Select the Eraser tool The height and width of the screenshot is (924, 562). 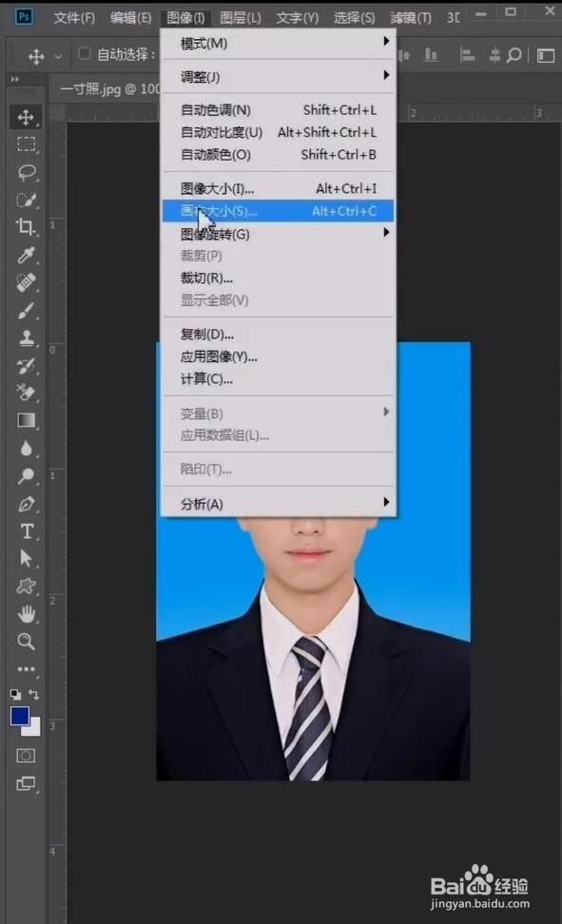click(x=26, y=393)
